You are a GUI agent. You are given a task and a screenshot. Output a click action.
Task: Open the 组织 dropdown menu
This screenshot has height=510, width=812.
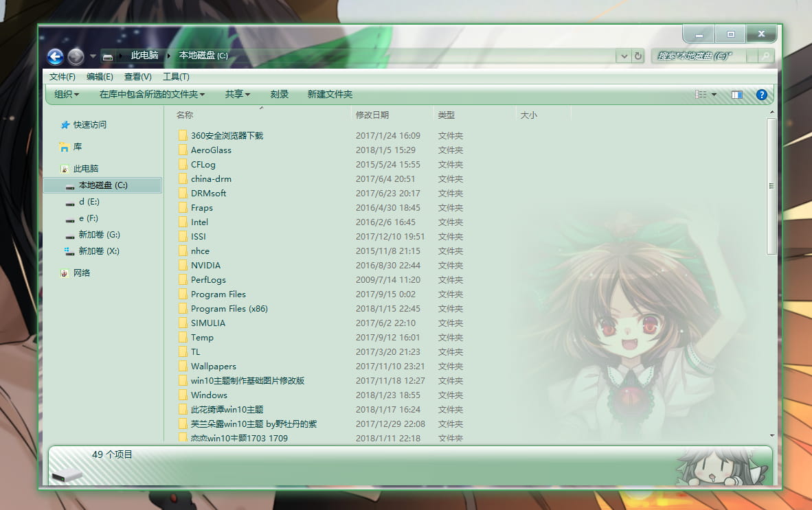(66, 95)
